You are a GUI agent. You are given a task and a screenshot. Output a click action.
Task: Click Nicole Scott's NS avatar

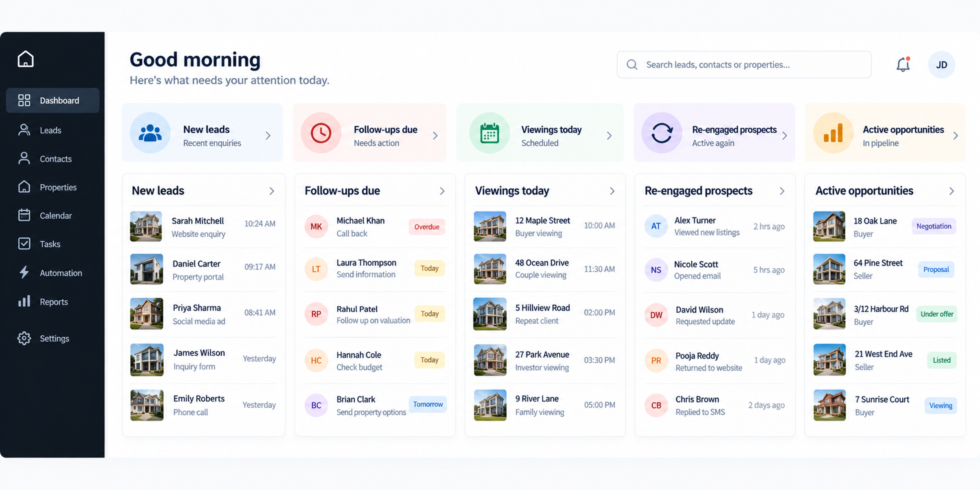click(x=656, y=270)
